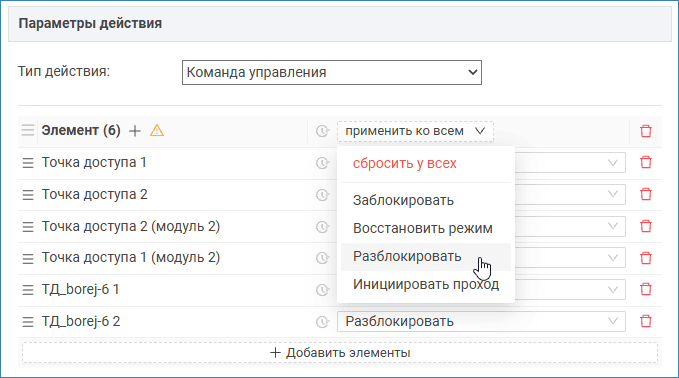Open command dropdown for Точка доступа 2
679x378 pixels.
click(570, 194)
